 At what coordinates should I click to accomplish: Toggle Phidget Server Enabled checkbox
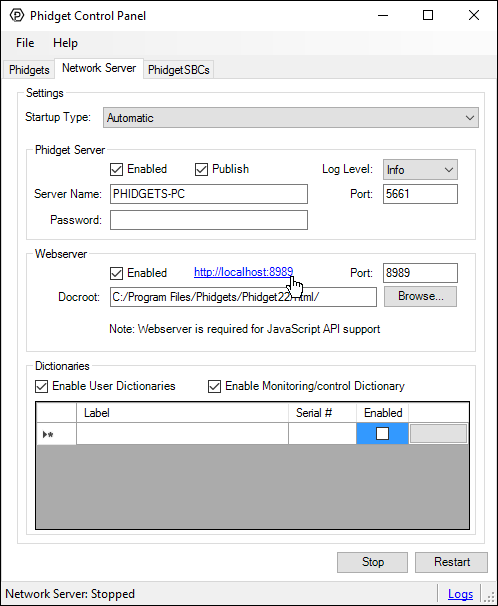[x=117, y=169]
